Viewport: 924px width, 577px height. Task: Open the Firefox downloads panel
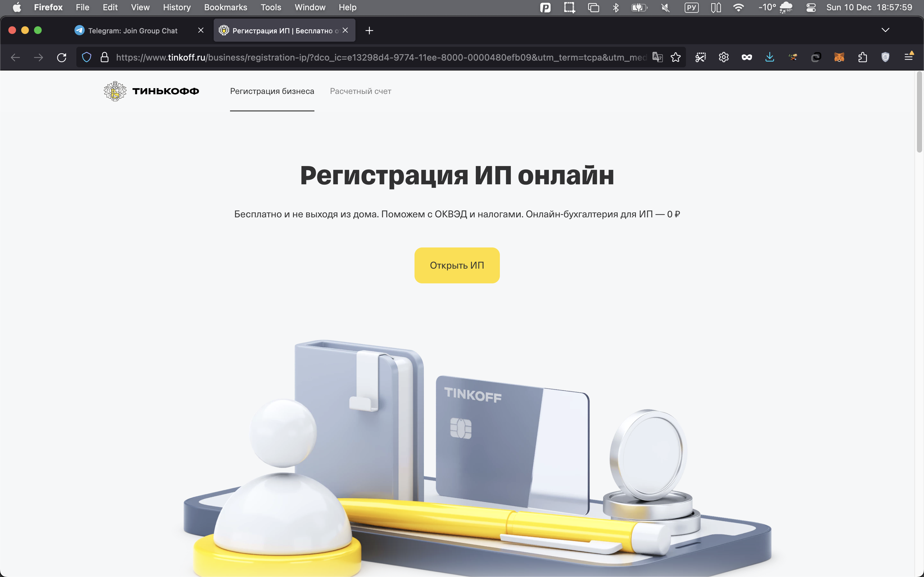point(769,58)
